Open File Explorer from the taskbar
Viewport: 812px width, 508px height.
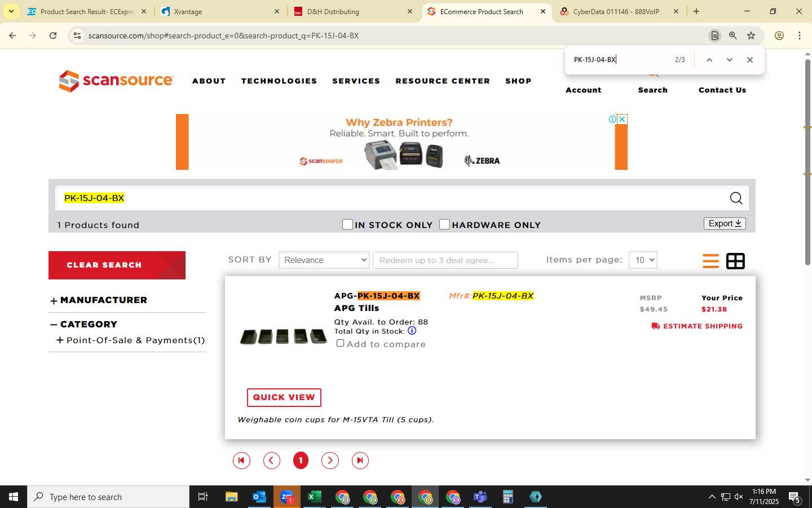(231, 497)
